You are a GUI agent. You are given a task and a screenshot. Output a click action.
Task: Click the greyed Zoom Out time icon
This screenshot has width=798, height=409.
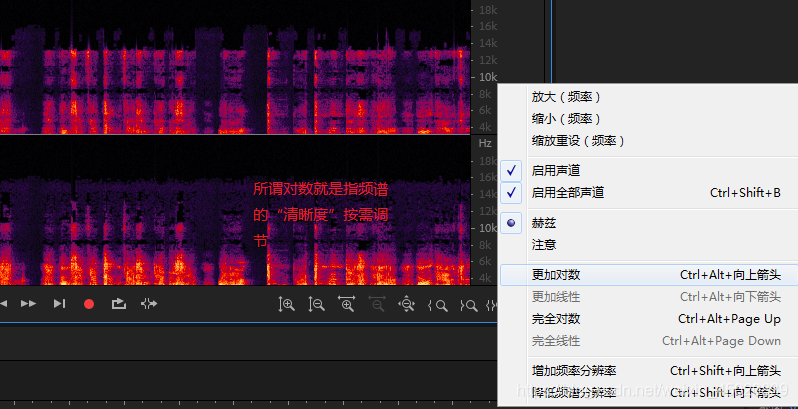[x=377, y=304]
